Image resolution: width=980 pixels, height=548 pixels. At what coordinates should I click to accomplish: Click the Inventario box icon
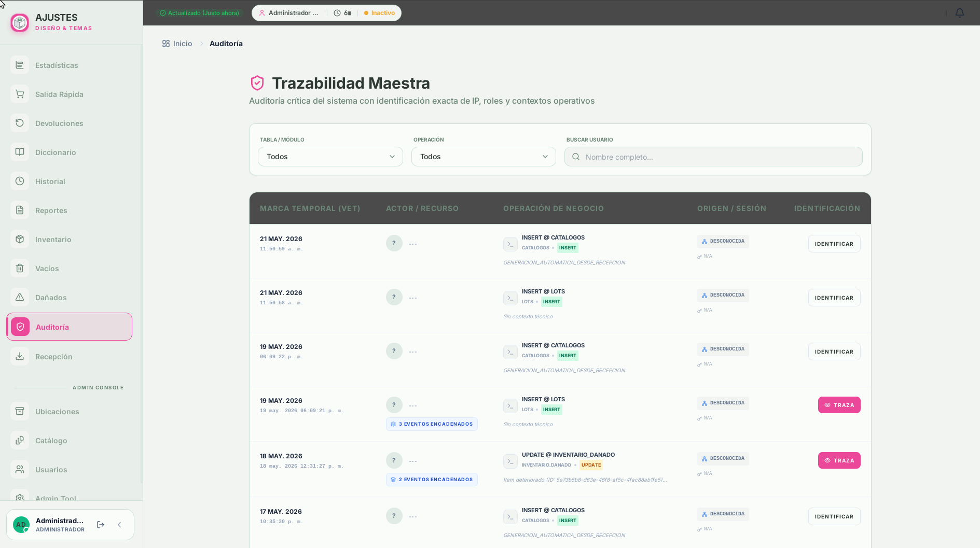click(20, 240)
